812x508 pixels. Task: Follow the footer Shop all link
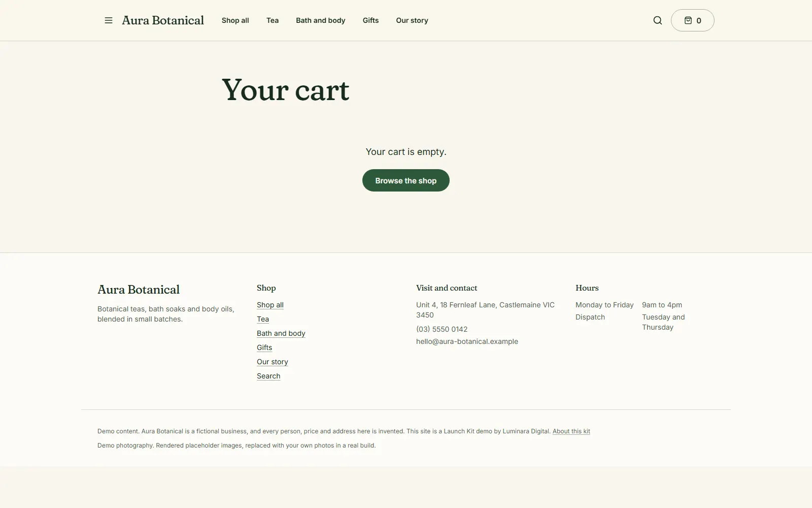(270, 305)
